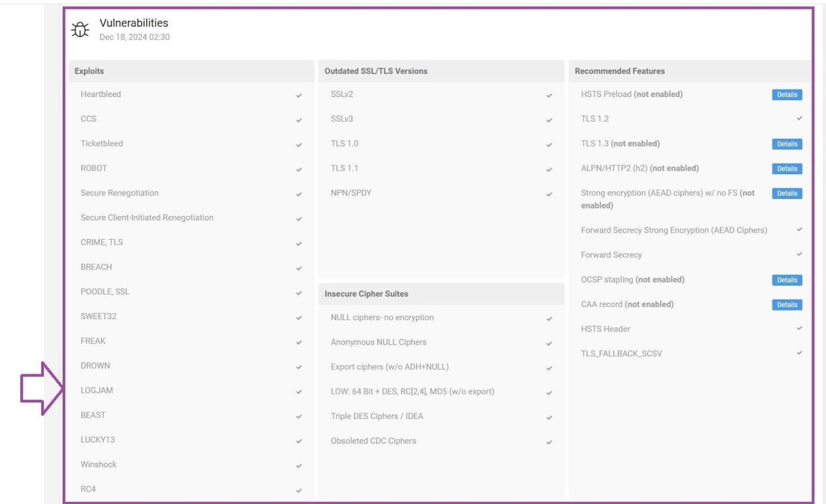Click the Dec 18, 2024 timestamp
The image size is (826, 504).
click(134, 37)
